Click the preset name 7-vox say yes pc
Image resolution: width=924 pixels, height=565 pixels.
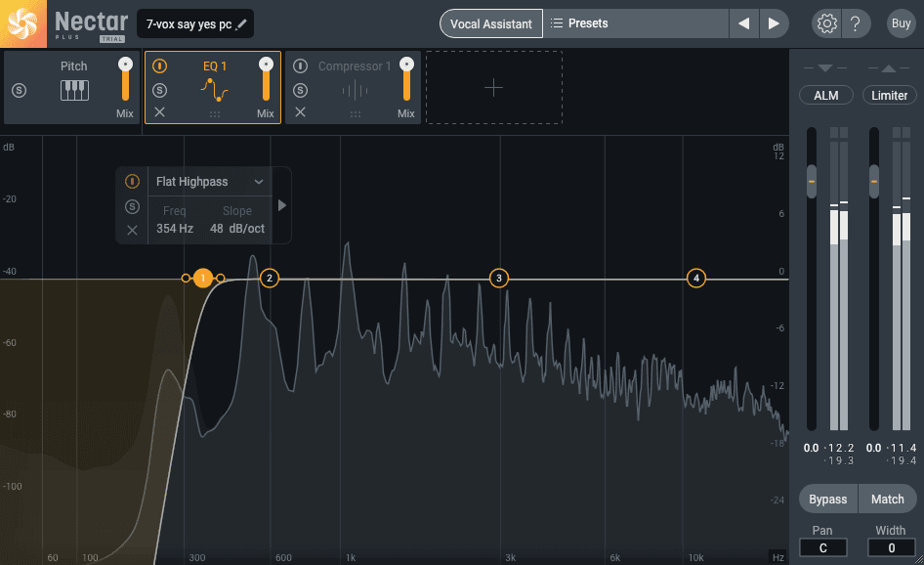(x=189, y=24)
